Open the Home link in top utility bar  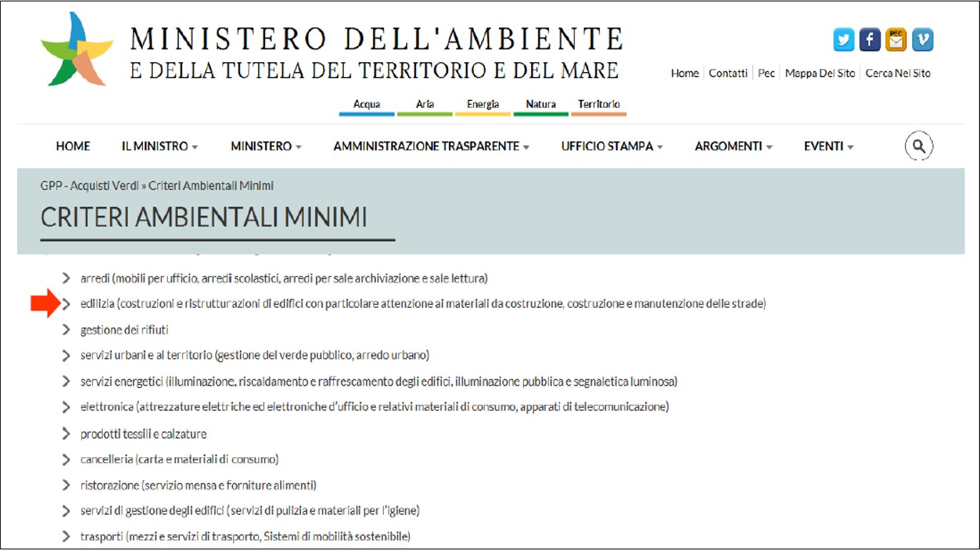pos(685,73)
